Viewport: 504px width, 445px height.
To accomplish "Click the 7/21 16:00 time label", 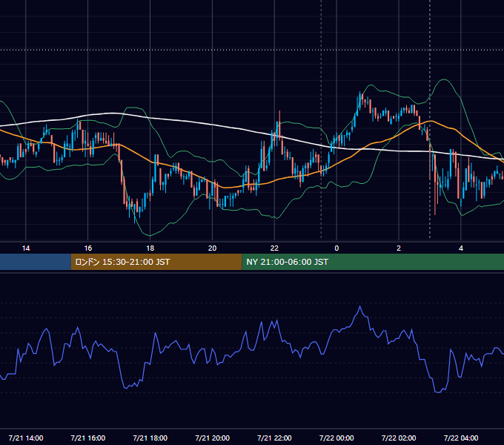I will (x=87, y=438).
